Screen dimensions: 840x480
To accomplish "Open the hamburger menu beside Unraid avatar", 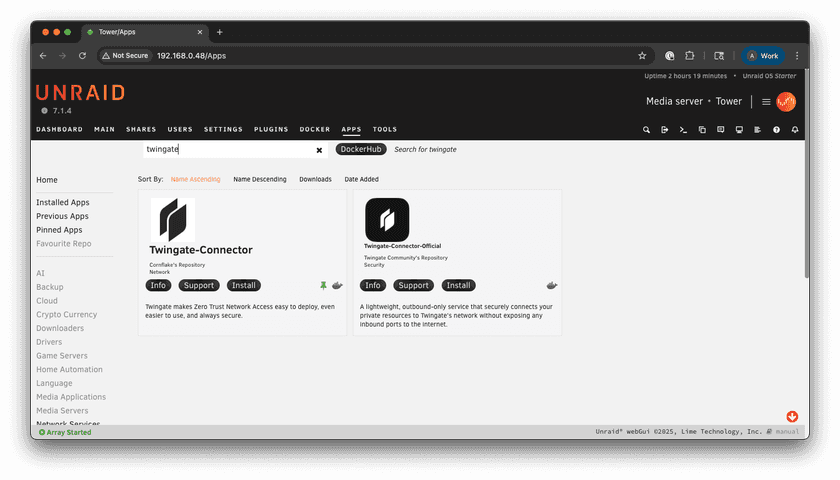I will [766, 102].
